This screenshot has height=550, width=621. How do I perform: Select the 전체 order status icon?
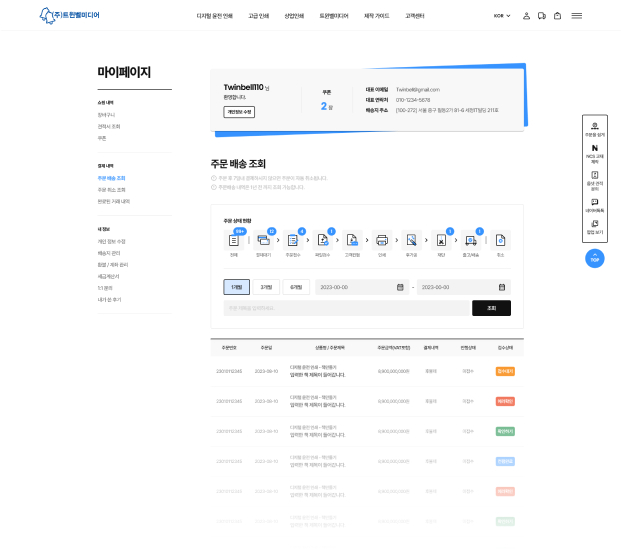234,240
